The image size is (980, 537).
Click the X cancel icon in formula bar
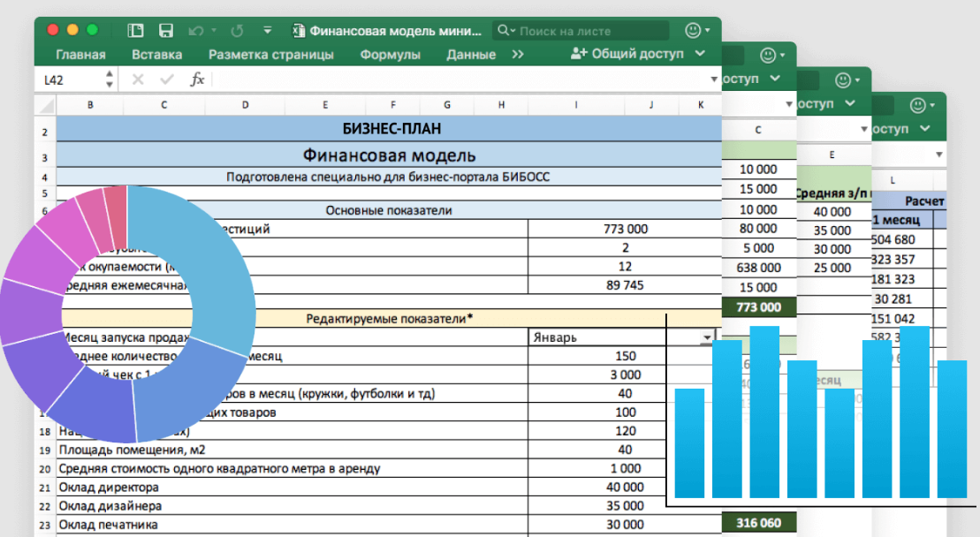(138, 79)
